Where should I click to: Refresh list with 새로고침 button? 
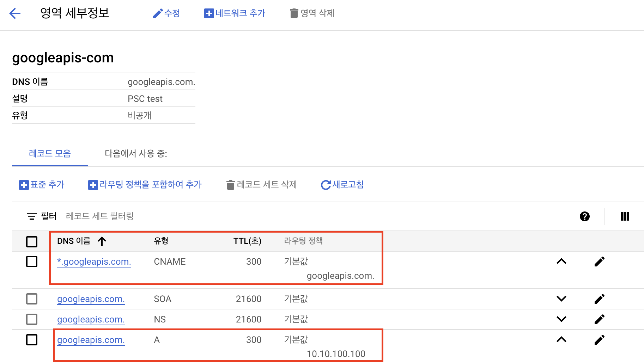(342, 185)
